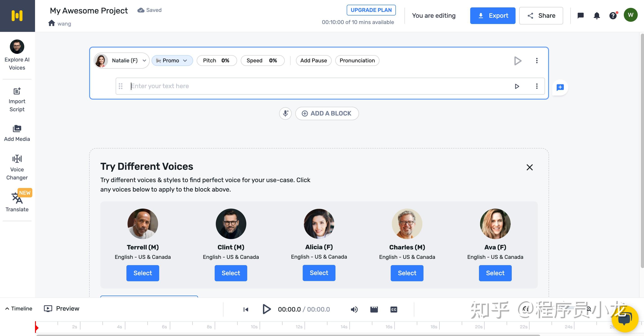Expand the Promo style dropdown
The width and height of the screenshot is (644, 336).
pos(172,61)
